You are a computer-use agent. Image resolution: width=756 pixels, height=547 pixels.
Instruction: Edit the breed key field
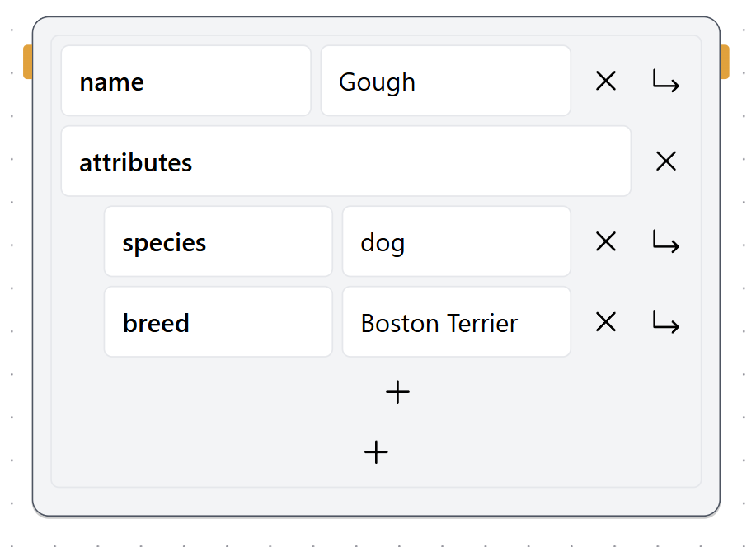218,322
